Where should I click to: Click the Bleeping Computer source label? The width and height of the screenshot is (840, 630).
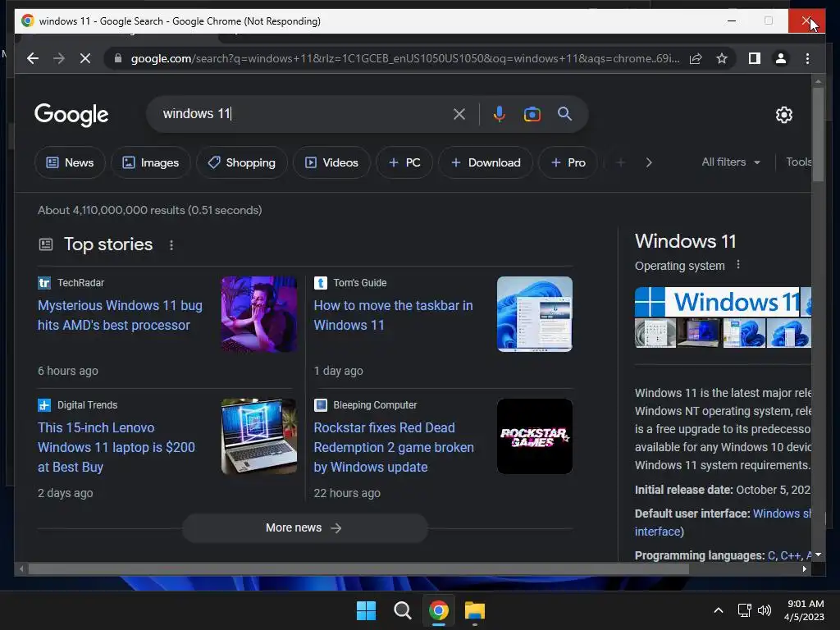tap(375, 405)
